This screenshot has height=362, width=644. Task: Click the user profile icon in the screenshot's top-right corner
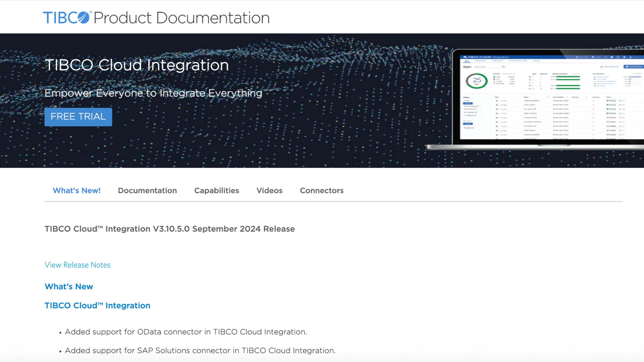pos(630,57)
